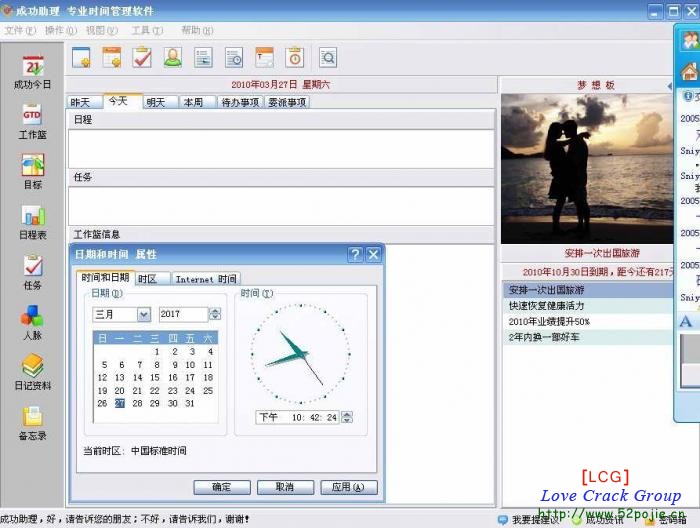
Task: Open the 任务 sidebar icon
Action: [33, 272]
